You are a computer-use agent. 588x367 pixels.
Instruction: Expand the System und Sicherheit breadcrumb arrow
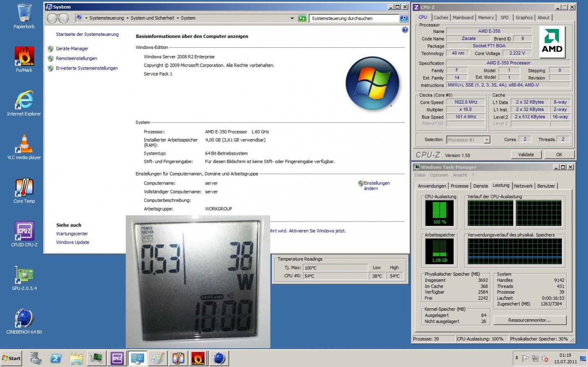(x=178, y=18)
